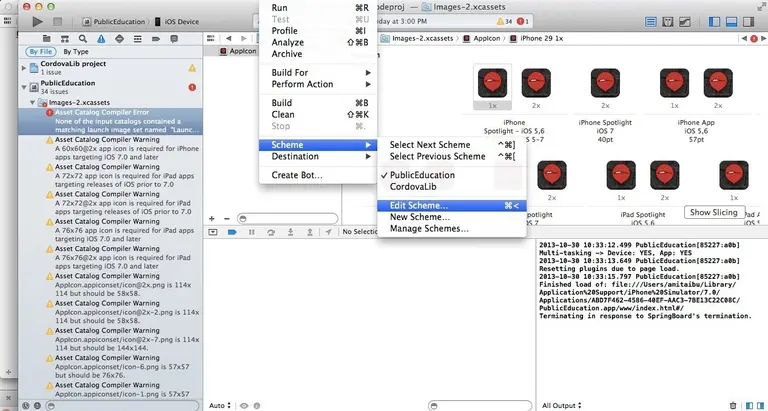Clear the console with trash icon
768x411 pixels.
733,405
